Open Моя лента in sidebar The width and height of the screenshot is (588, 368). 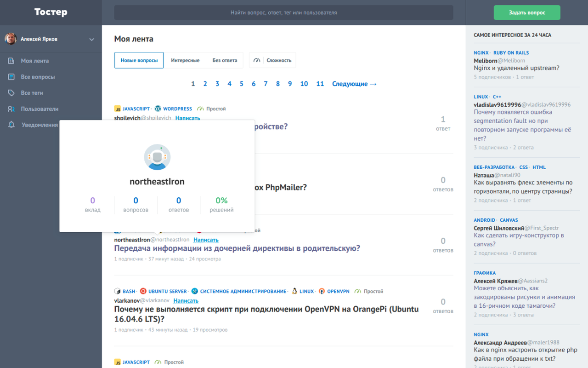[34, 61]
